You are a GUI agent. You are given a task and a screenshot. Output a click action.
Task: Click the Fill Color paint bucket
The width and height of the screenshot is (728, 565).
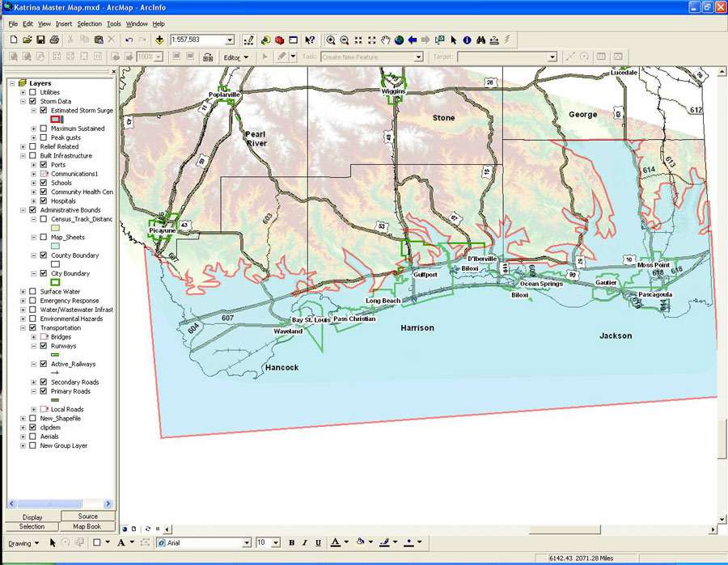[360, 542]
